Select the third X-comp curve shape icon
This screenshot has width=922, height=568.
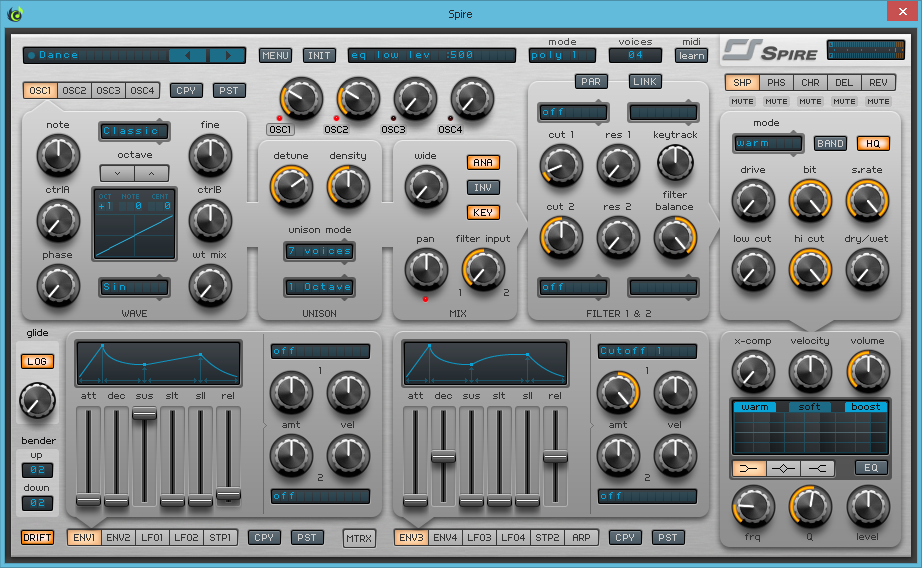pos(817,468)
